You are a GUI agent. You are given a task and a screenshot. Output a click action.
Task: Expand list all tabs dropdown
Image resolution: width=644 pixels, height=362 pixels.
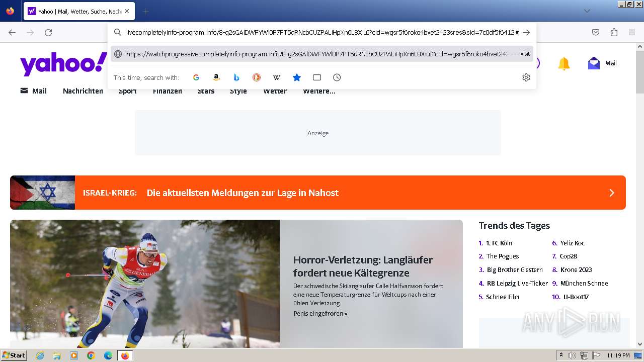[587, 11]
